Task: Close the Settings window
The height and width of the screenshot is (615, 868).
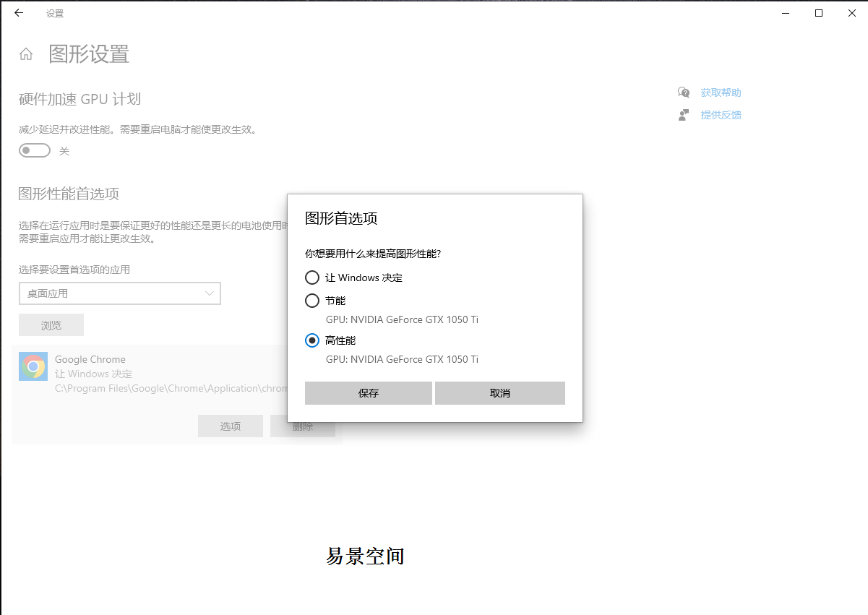Action: point(852,13)
